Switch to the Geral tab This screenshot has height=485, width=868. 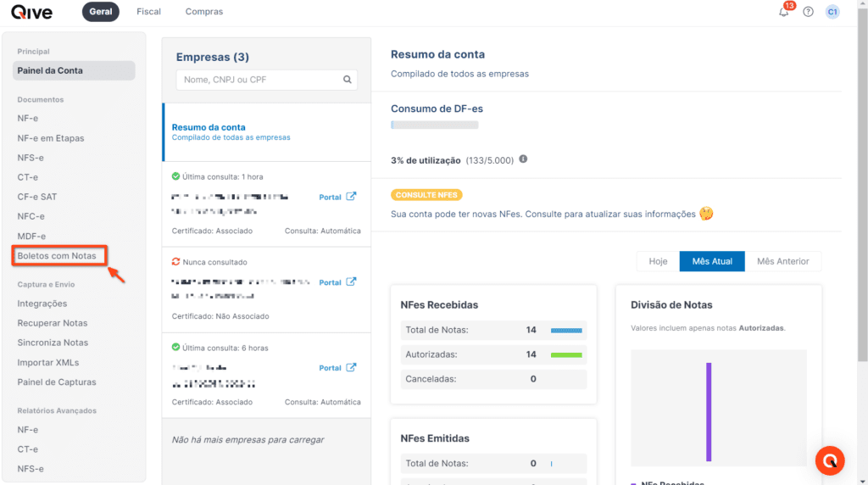101,12
